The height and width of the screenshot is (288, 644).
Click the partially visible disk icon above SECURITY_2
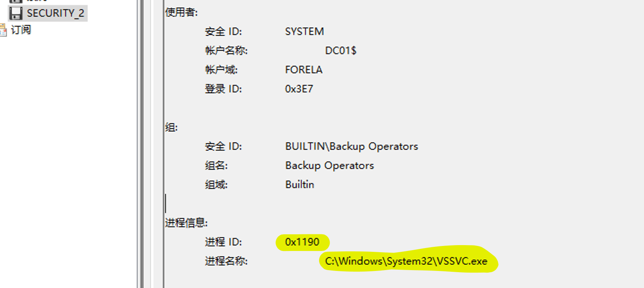16,2
